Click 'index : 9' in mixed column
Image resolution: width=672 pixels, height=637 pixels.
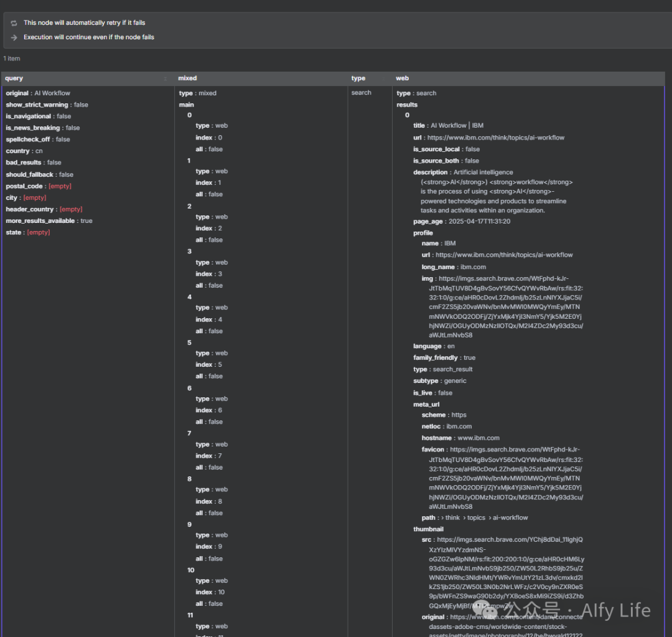click(x=208, y=547)
